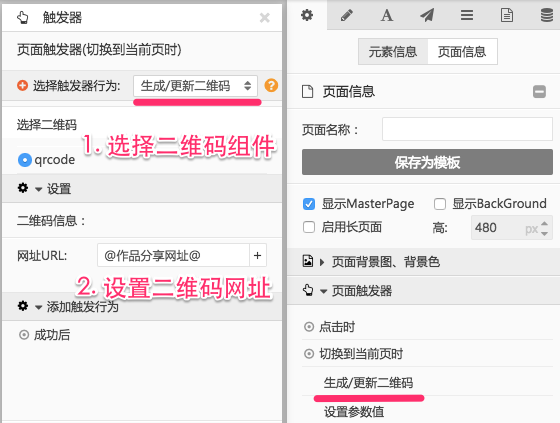Image resolution: width=560 pixels, height=423 pixels.
Task: Click the orange question mark help icon
Action: (271, 85)
